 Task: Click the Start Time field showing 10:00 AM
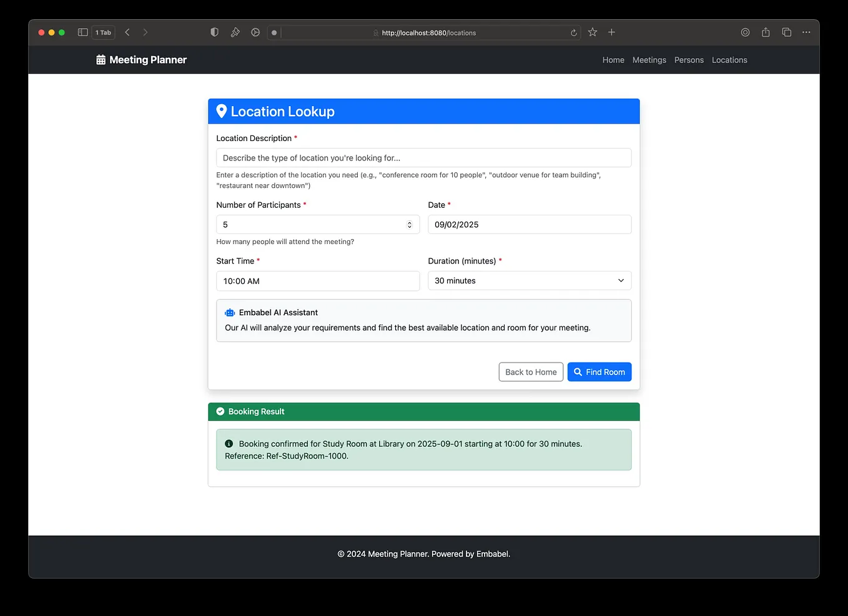pyautogui.click(x=317, y=281)
